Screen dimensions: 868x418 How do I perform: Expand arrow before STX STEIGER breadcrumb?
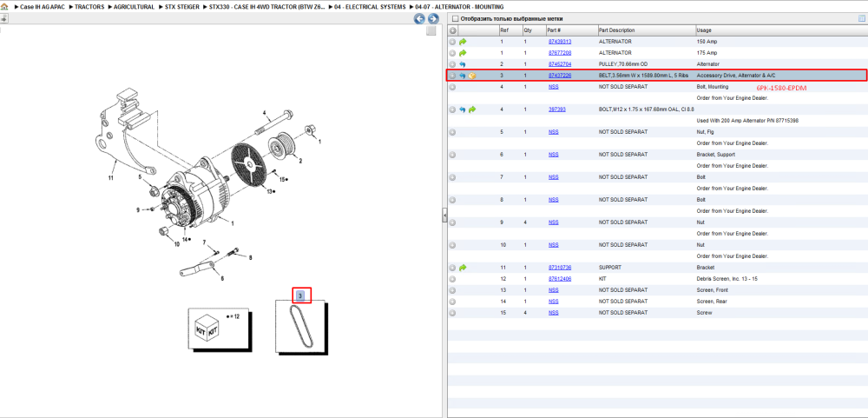tap(161, 7)
